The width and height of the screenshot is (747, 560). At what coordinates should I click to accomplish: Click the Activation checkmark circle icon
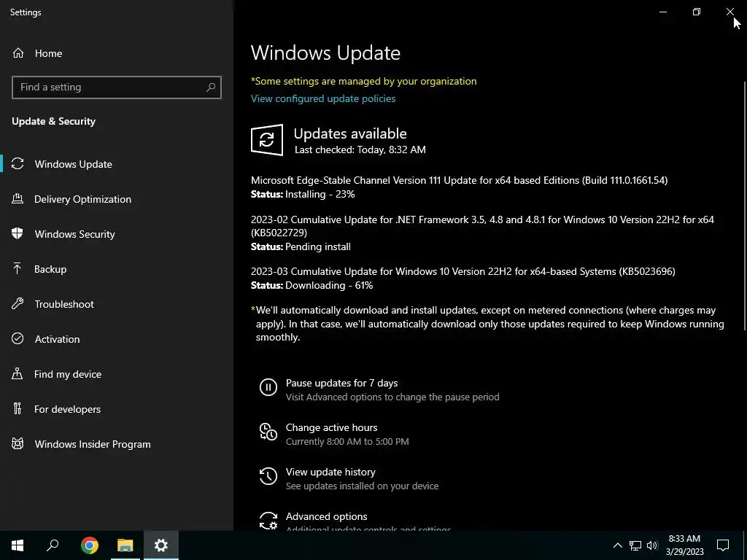pyautogui.click(x=18, y=338)
